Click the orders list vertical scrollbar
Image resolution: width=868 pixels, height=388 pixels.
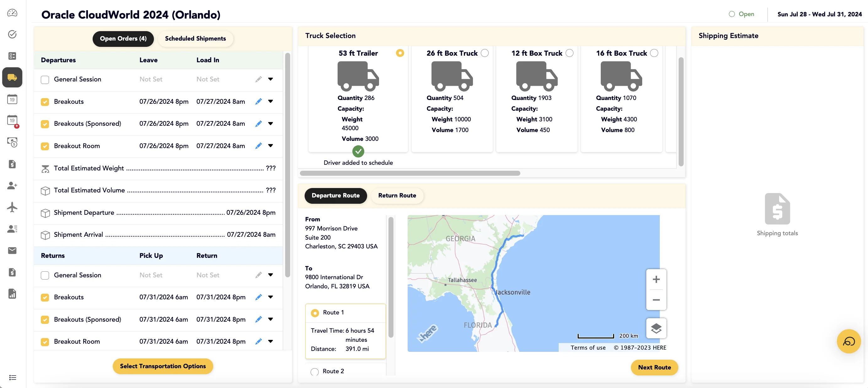tap(287, 165)
